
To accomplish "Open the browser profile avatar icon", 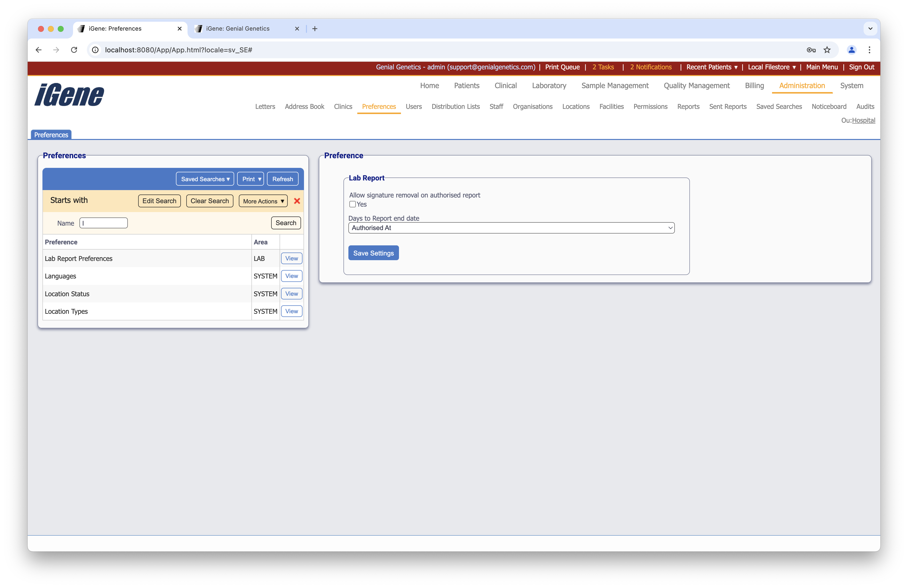I will 851,50.
